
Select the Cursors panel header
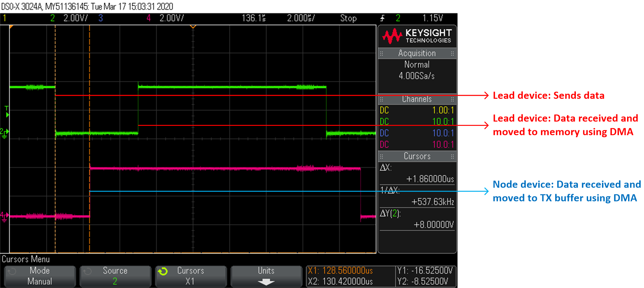click(417, 156)
